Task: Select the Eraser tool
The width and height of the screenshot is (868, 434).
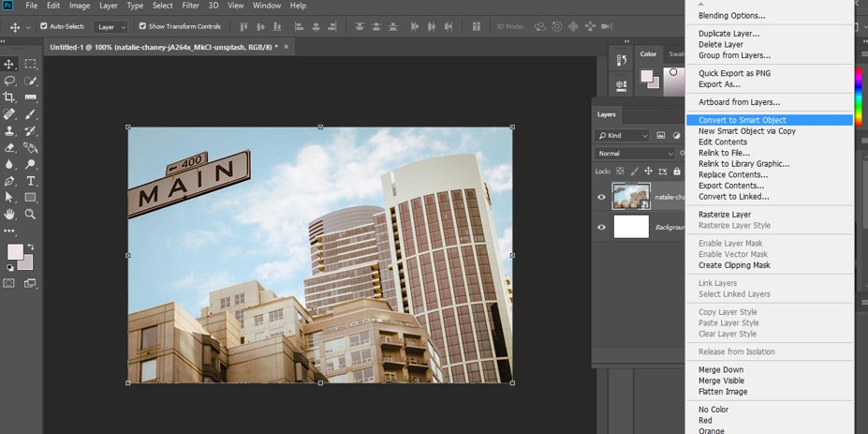Action: (x=9, y=147)
